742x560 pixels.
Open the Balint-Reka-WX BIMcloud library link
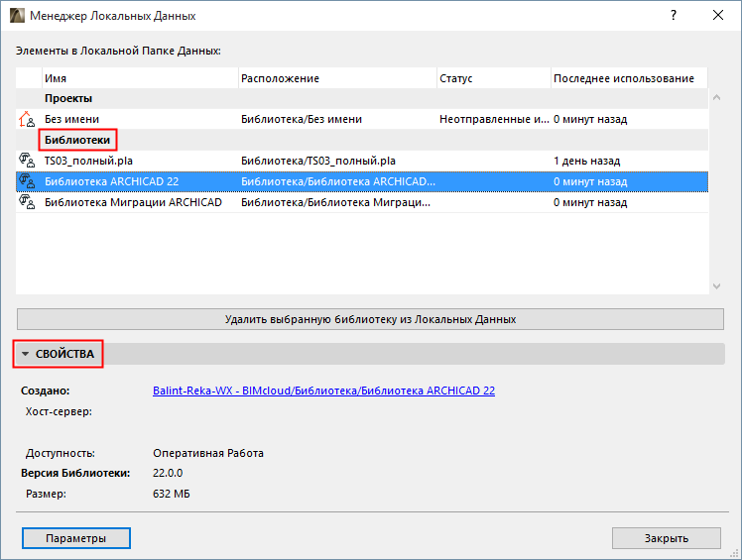point(323,391)
